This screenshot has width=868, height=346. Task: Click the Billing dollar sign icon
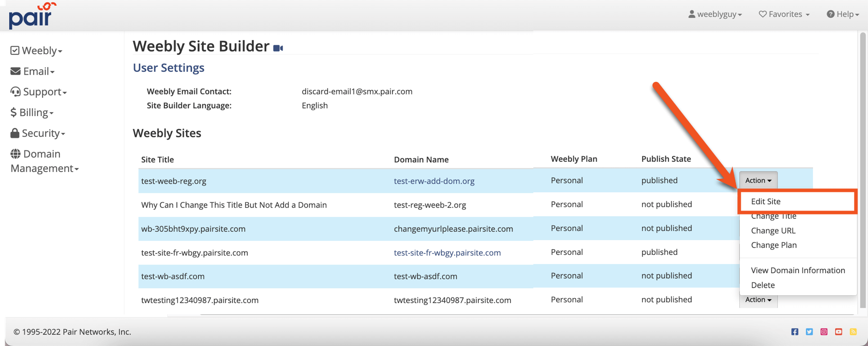(14, 112)
